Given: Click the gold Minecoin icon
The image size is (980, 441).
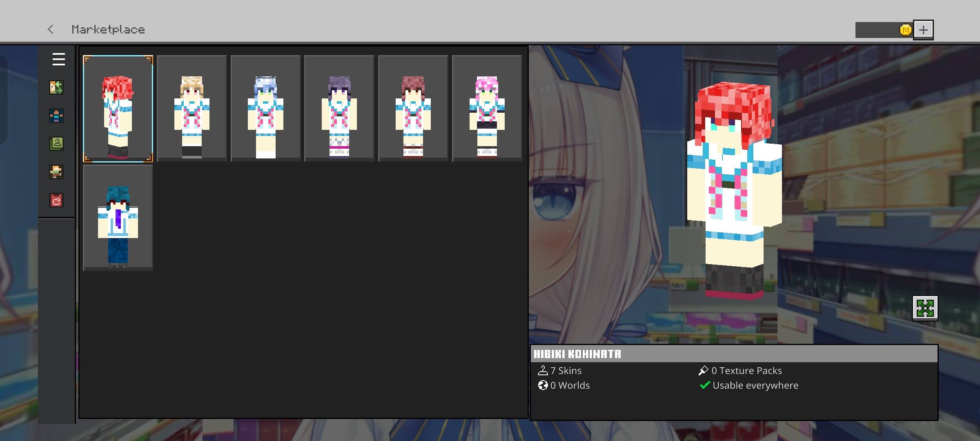Looking at the screenshot, I should (906, 30).
